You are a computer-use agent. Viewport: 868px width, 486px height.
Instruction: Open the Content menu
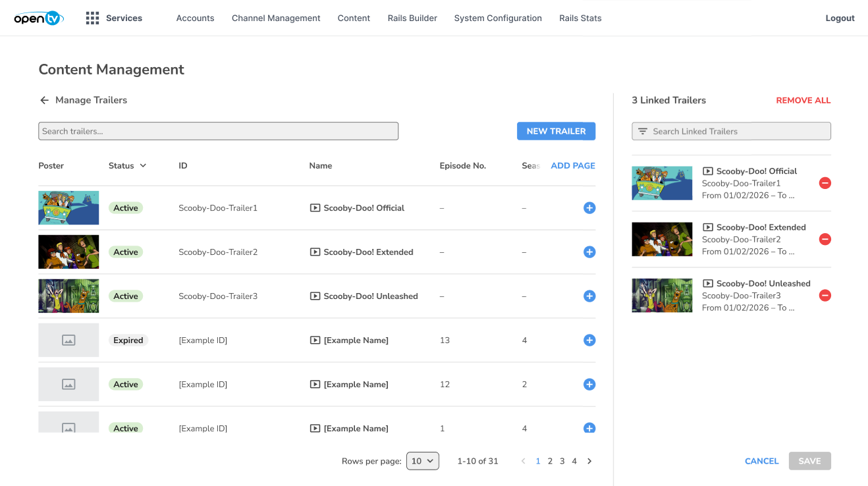(354, 18)
